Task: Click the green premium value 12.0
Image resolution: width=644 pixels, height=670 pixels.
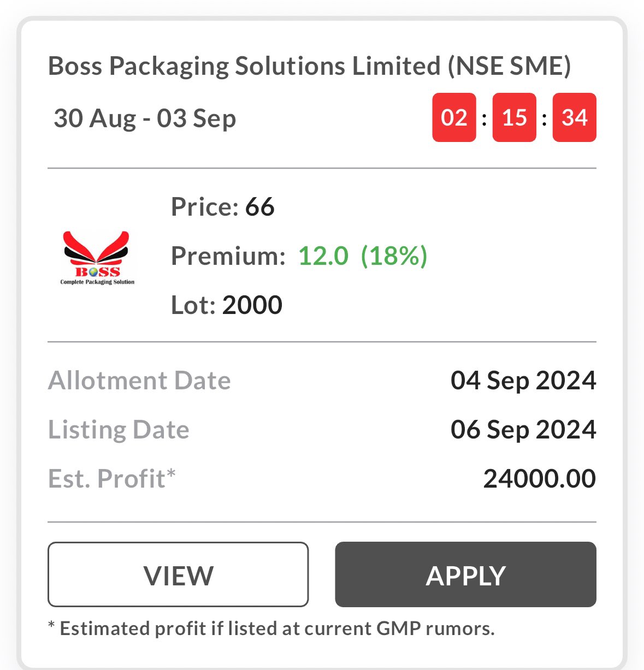Action: [323, 256]
